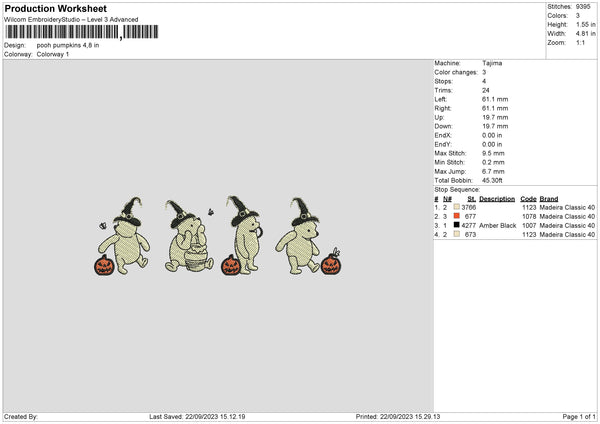Click the Machine value Tajima

click(x=492, y=63)
